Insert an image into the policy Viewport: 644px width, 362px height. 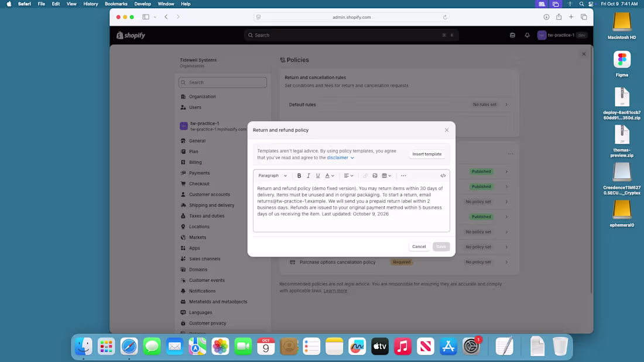click(x=375, y=175)
